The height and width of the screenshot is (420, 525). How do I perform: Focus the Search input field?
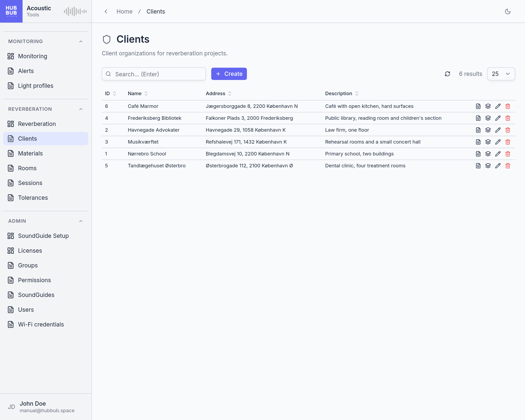[x=154, y=74]
